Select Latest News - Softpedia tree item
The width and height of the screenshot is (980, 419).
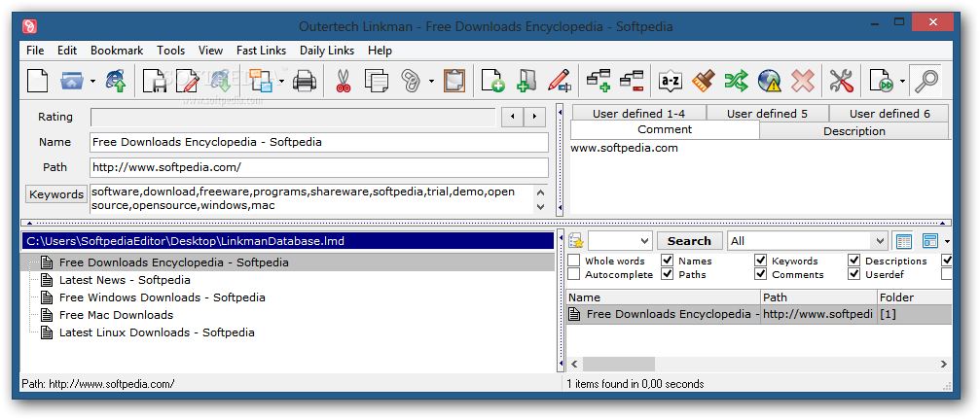click(x=125, y=280)
